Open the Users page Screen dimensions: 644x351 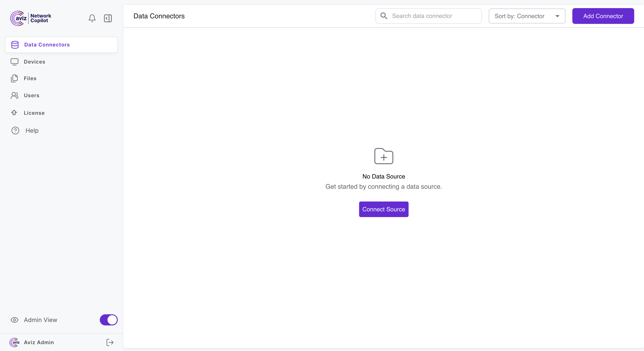32,96
